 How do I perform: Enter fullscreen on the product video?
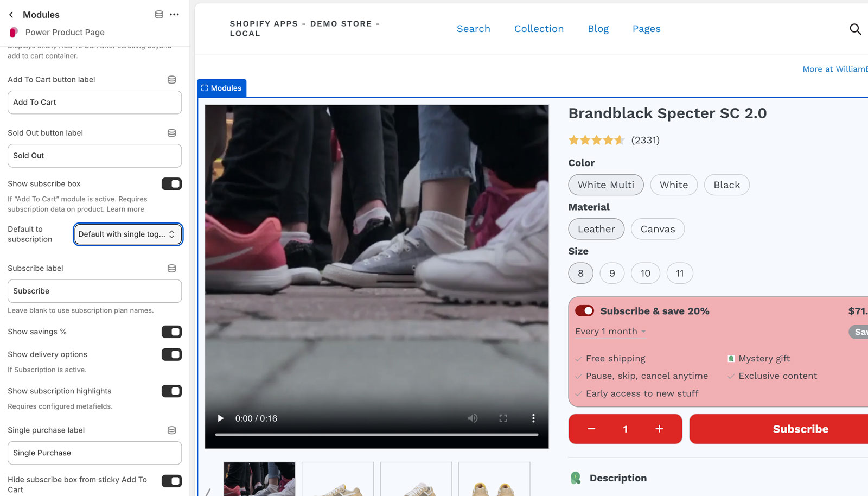[503, 418]
